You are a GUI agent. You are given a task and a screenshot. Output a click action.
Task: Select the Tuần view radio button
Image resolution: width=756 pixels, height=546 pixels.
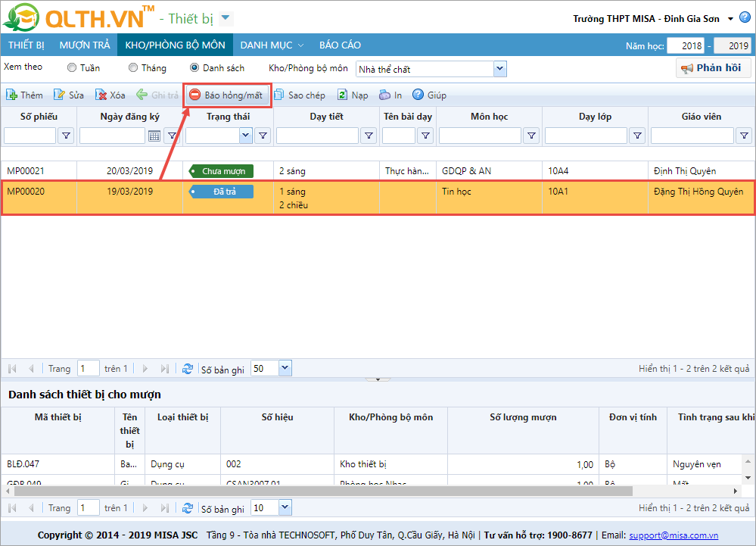[72, 67]
